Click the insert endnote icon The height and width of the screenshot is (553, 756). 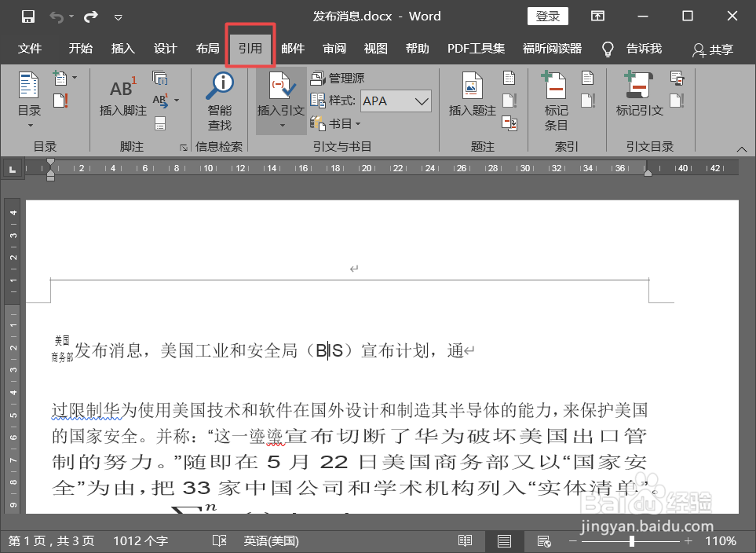point(160,78)
